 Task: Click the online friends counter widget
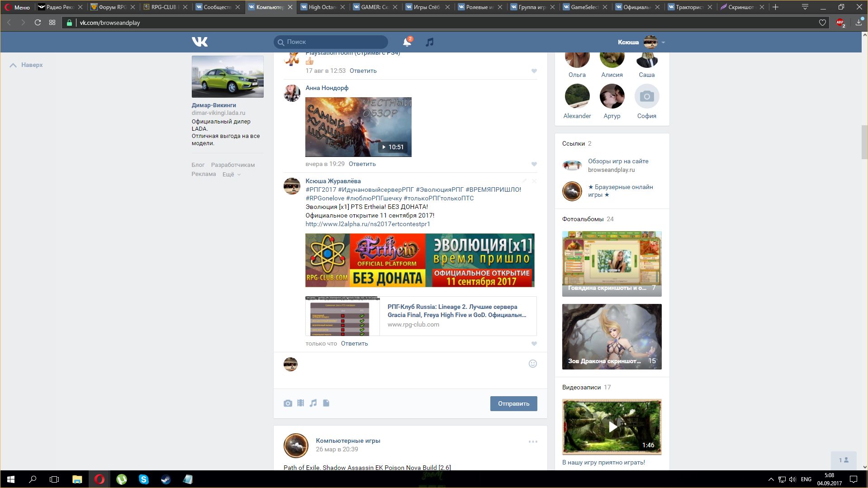pos(844,460)
